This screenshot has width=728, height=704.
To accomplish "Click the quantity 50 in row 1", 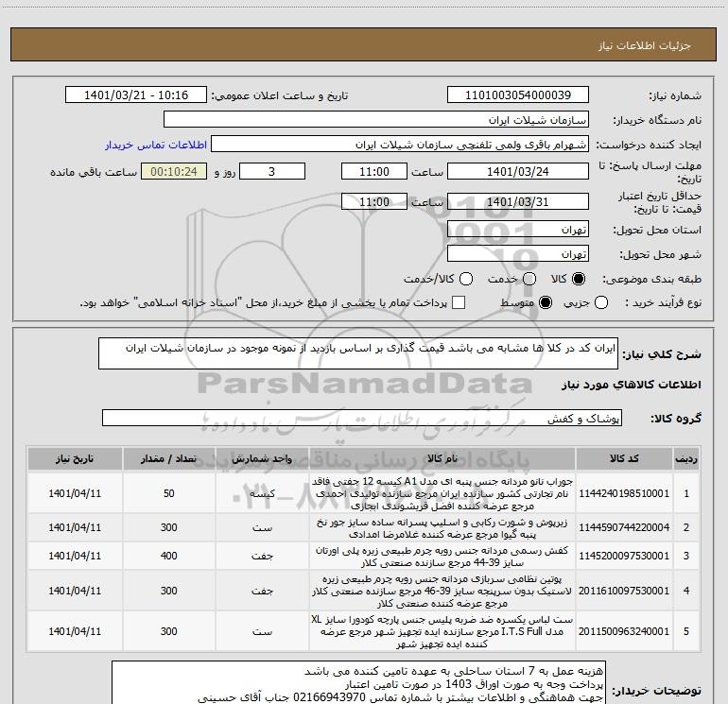I will tap(168, 493).
